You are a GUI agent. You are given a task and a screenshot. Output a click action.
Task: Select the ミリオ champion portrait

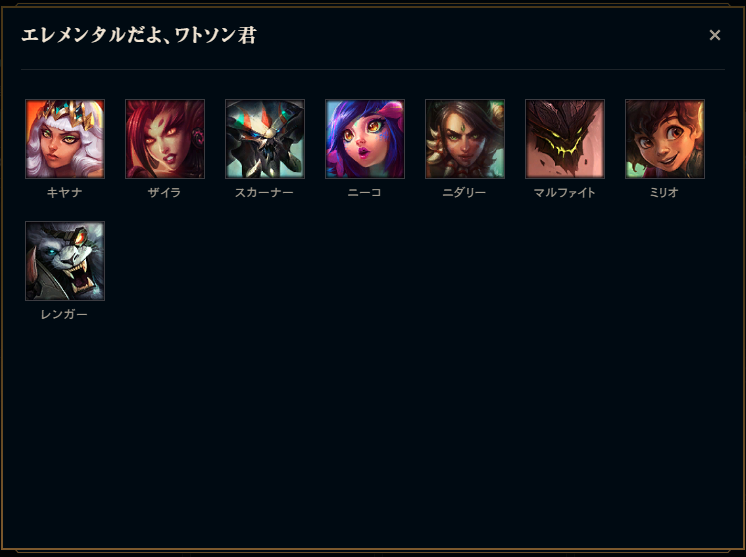pos(665,139)
